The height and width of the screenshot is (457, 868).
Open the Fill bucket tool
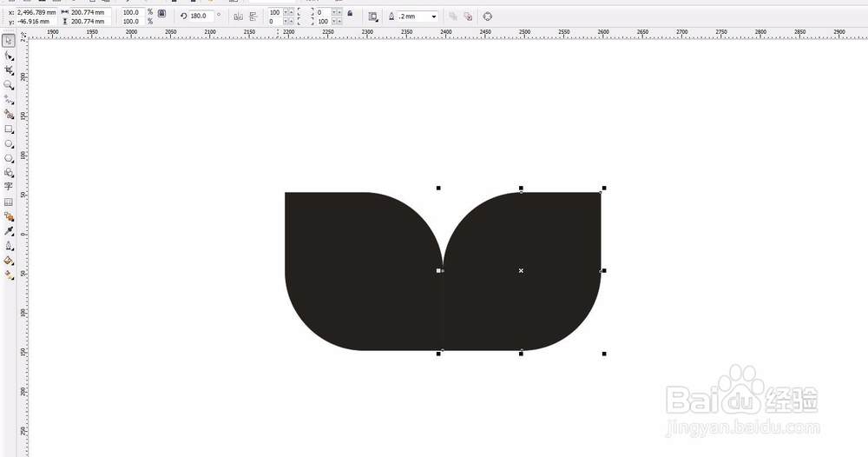tap(9, 261)
